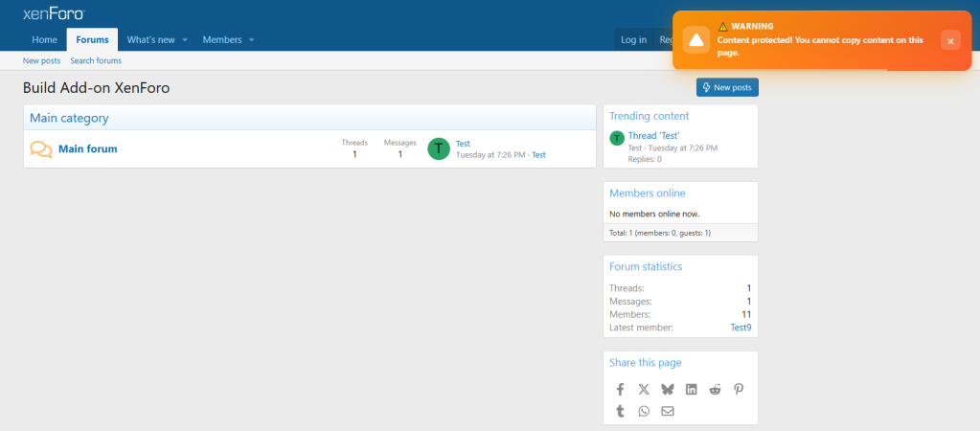980x431 pixels.
Task: Click the Log in link
Action: click(x=633, y=39)
